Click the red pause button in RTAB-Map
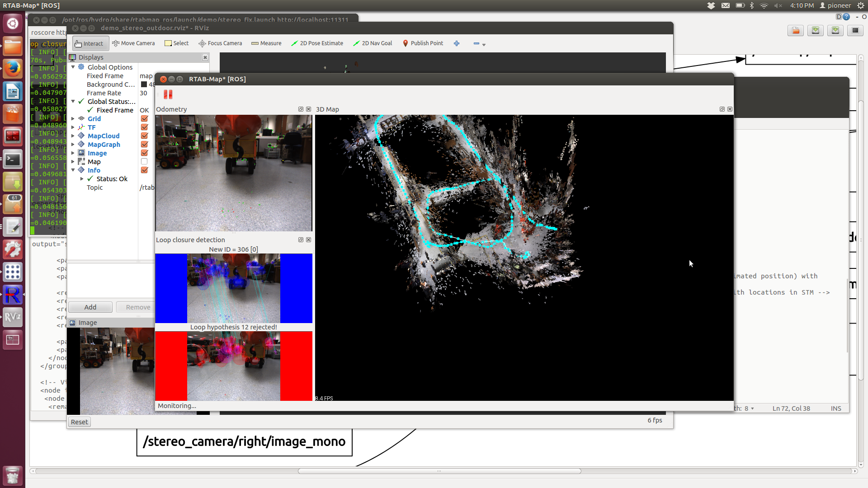 click(168, 94)
